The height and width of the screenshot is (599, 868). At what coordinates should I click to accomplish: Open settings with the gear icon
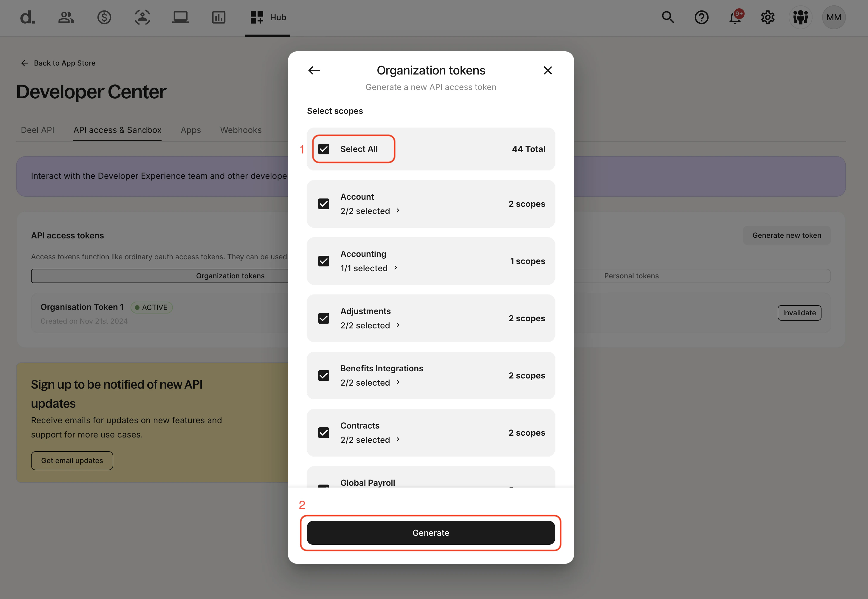coord(768,17)
